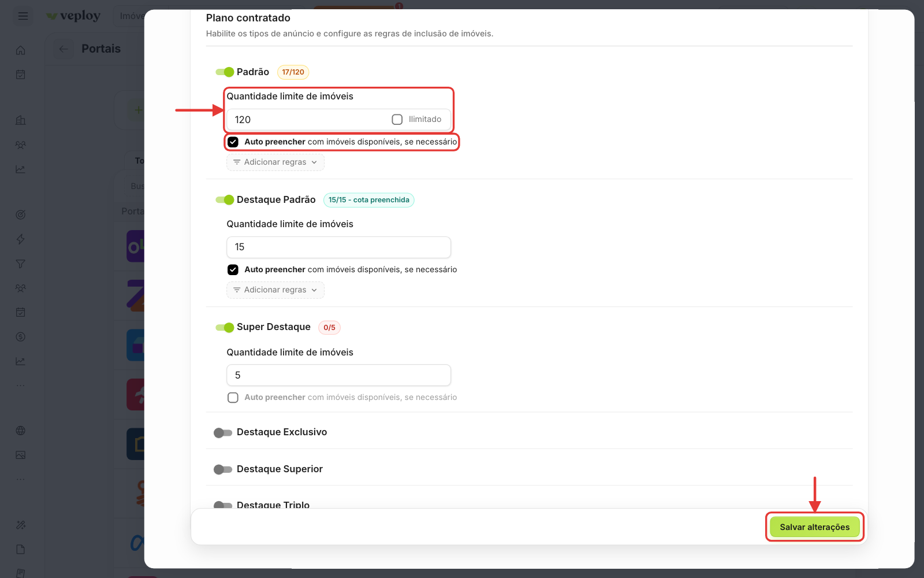
Task: Click the people icon just below the buildings icon
Action: click(x=21, y=144)
